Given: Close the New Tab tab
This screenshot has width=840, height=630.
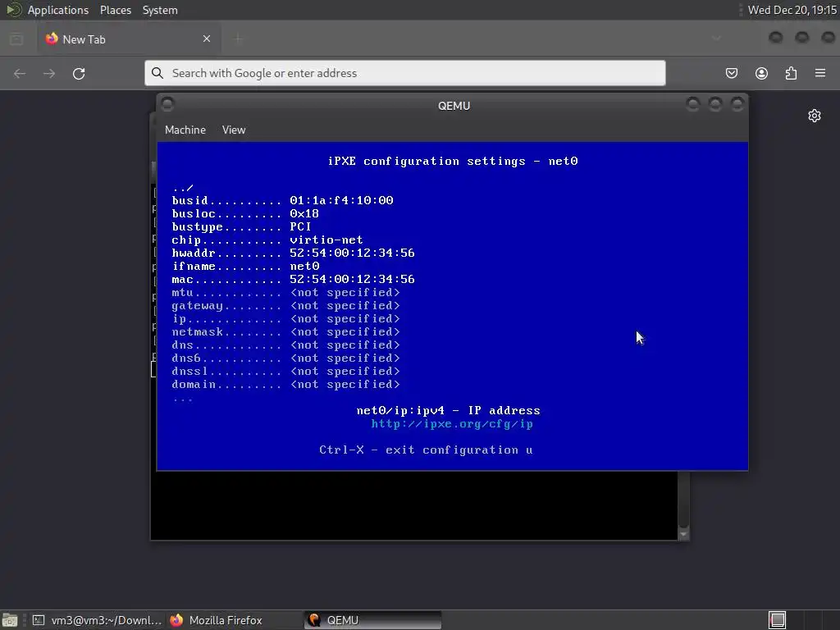Looking at the screenshot, I should pos(207,39).
